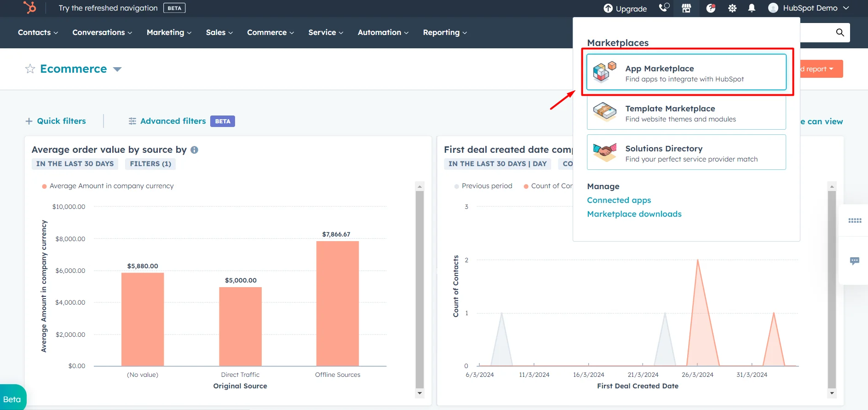Click the plus icon for Quick filters

click(29, 121)
